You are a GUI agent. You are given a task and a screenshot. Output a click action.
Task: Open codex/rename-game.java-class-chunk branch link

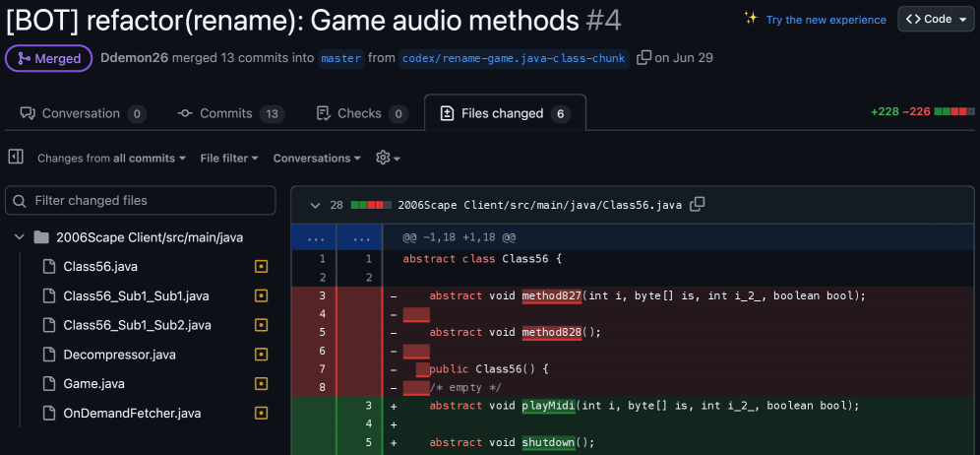coord(514,59)
